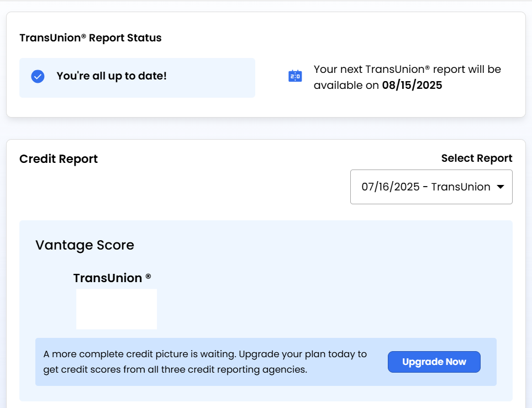Click the 'TransUnion® Report Status' heading
Image resolution: width=532 pixels, height=408 pixels.
[90, 38]
